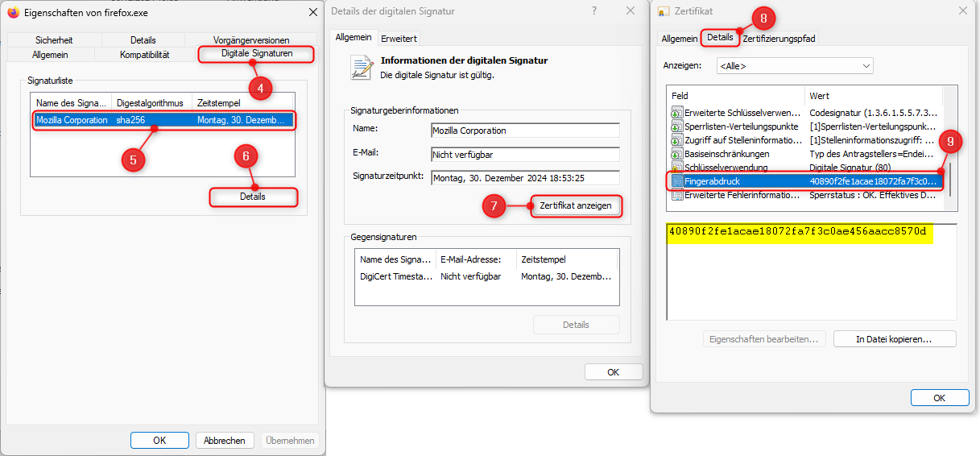Click Details button below the signature list
This screenshot has height=456, width=980.
coord(253,197)
